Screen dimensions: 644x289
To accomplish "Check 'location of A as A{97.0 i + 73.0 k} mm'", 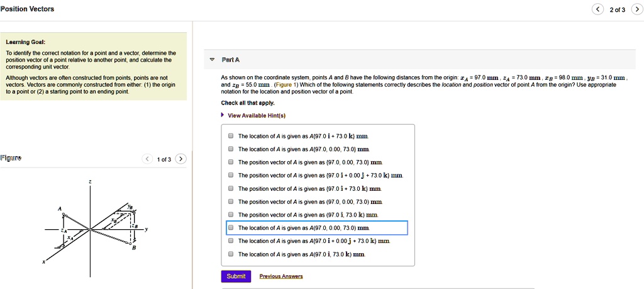I will tap(231, 135).
